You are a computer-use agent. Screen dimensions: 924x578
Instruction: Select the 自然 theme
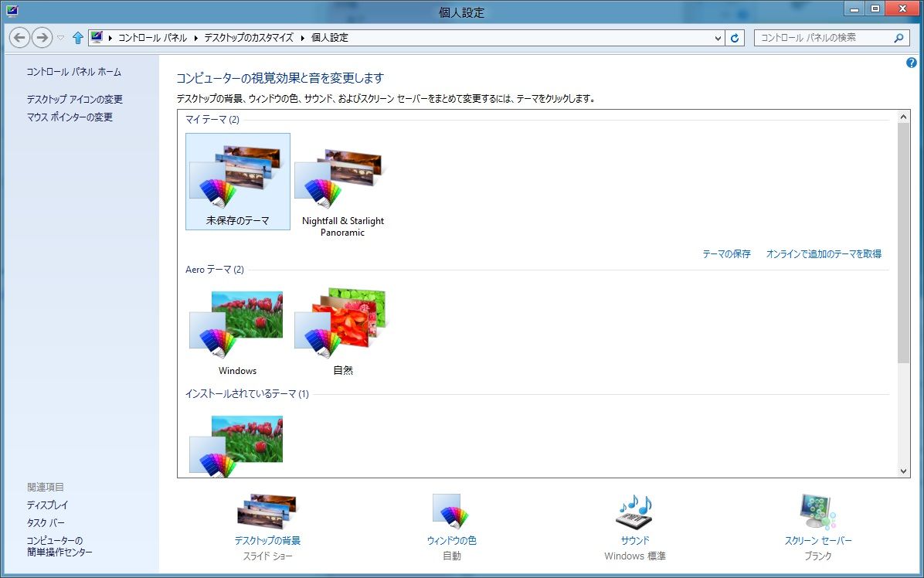[x=342, y=331]
